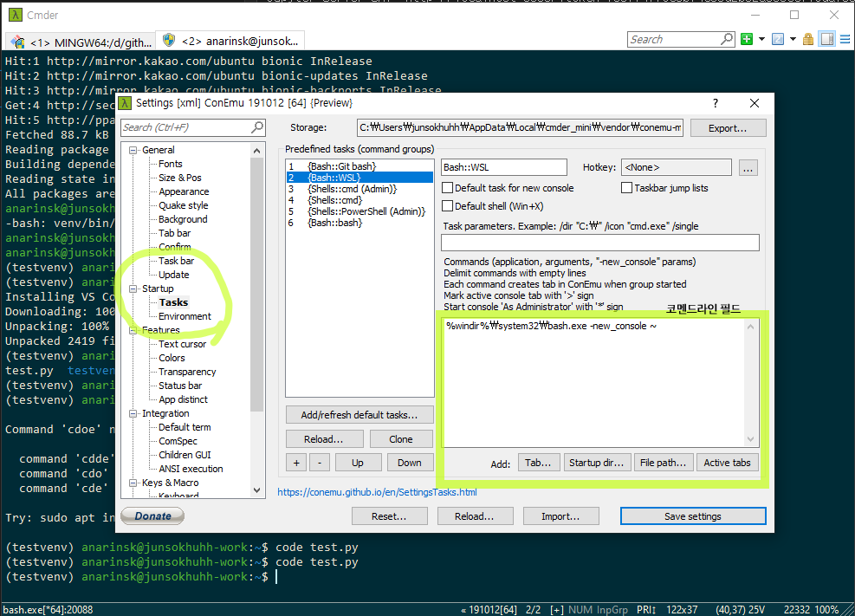The width and height of the screenshot is (855, 616).
Task: Create a new console with the green plus icon
Action: [x=747, y=39]
